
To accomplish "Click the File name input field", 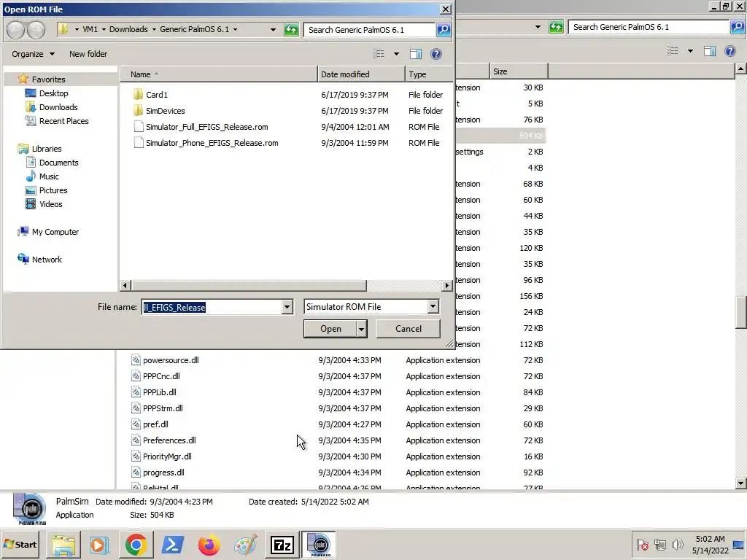I will pos(211,307).
